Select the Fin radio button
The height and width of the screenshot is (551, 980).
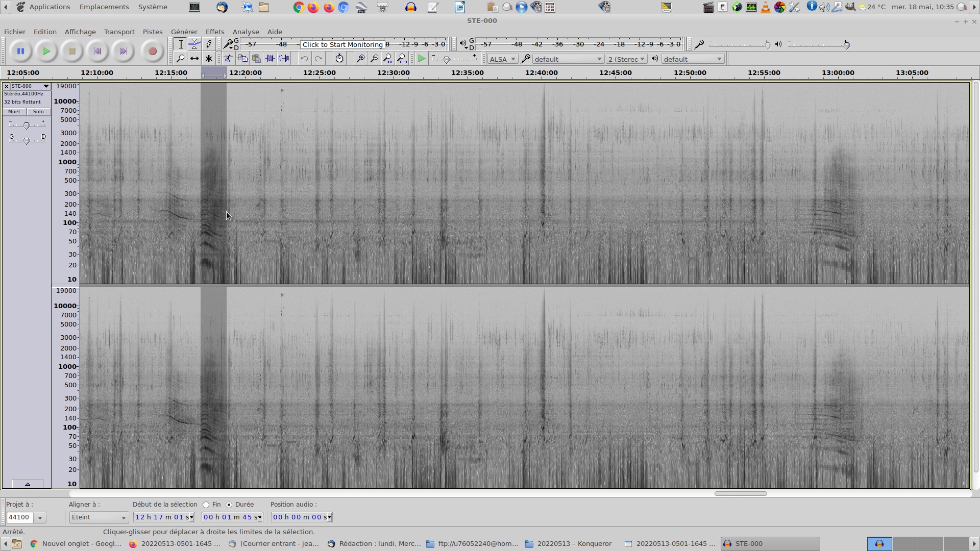click(x=206, y=505)
